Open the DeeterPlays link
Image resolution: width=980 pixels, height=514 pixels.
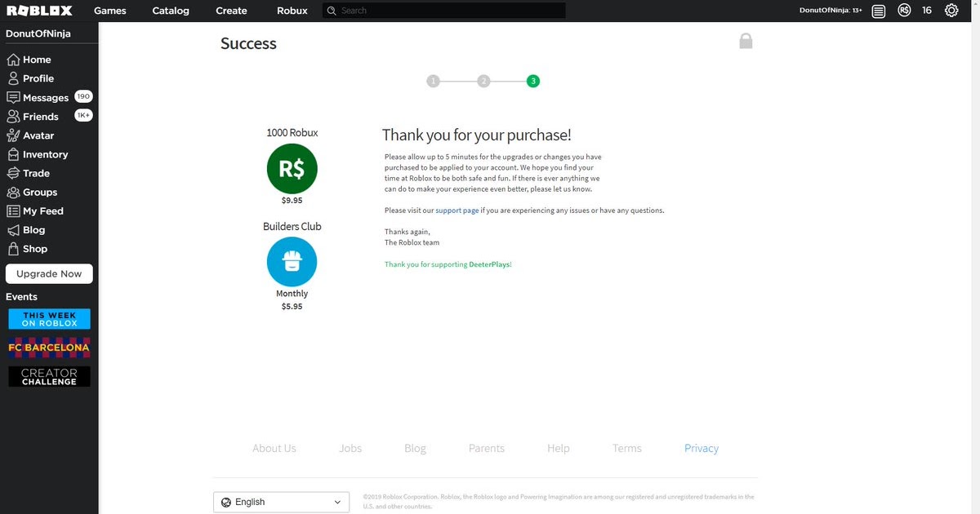pyautogui.click(x=489, y=264)
